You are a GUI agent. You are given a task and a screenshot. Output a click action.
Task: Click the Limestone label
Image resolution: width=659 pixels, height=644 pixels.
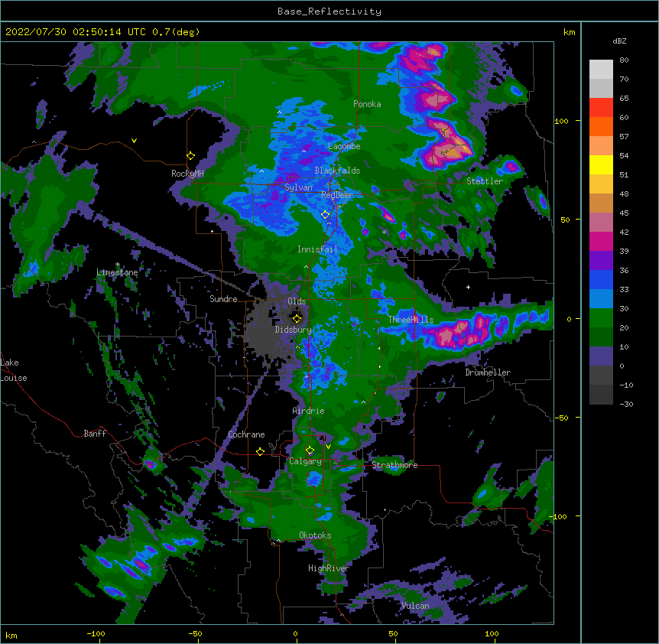(x=117, y=272)
